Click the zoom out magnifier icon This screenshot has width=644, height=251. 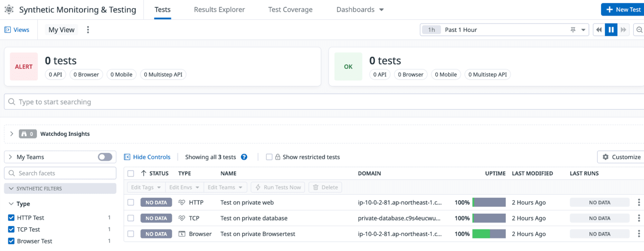pos(639,30)
